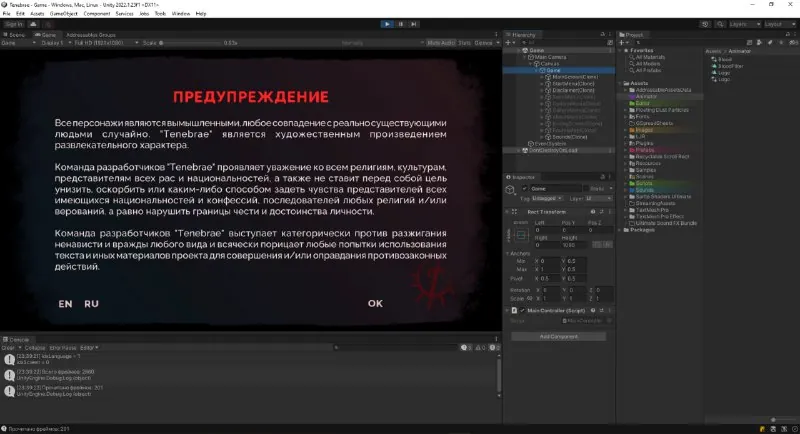800x434 pixels.
Task: Select the Game object under Canvas
Action: tap(553, 70)
